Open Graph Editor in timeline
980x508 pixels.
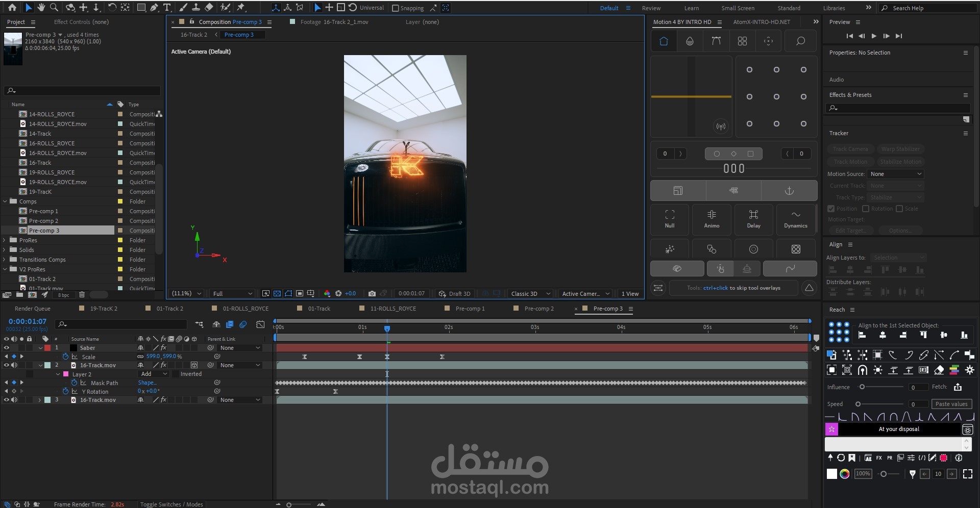[260, 324]
